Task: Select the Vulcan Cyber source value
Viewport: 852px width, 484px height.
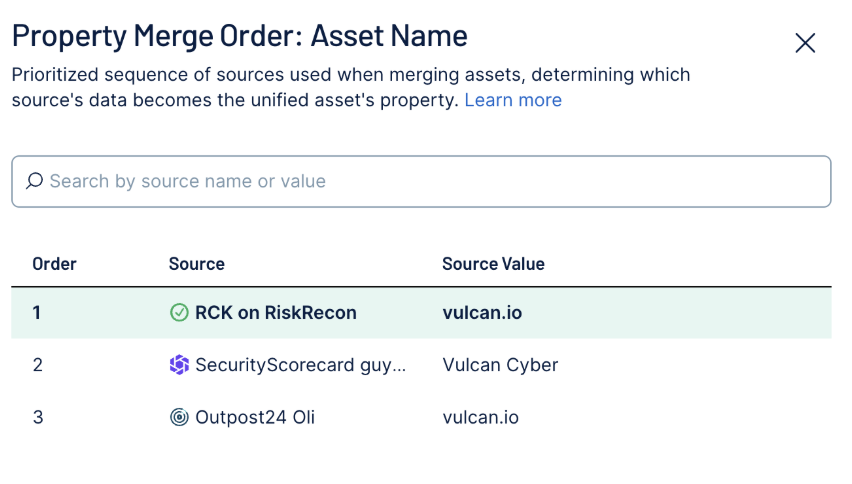Action: tap(500, 365)
